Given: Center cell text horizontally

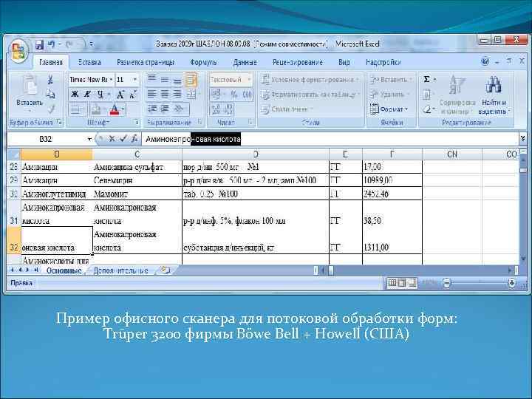Looking at the screenshot, I should [x=165, y=94].
